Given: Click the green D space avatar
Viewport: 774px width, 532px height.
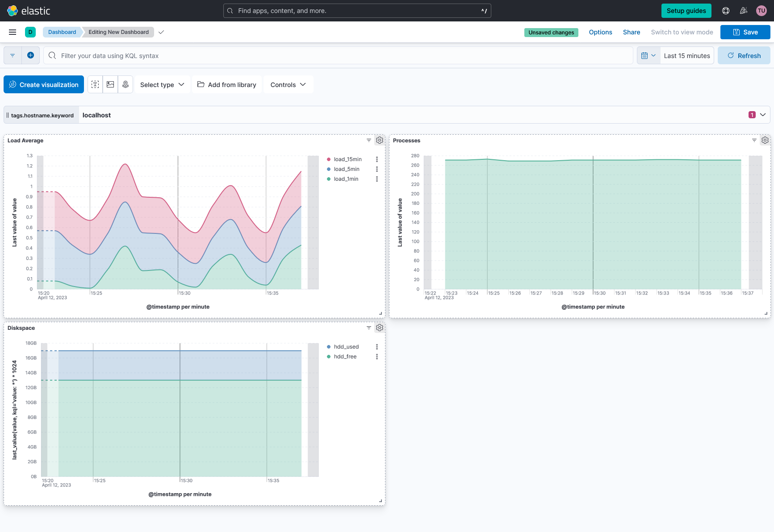Looking at the screenshot, I should click(x=30, y=32).
